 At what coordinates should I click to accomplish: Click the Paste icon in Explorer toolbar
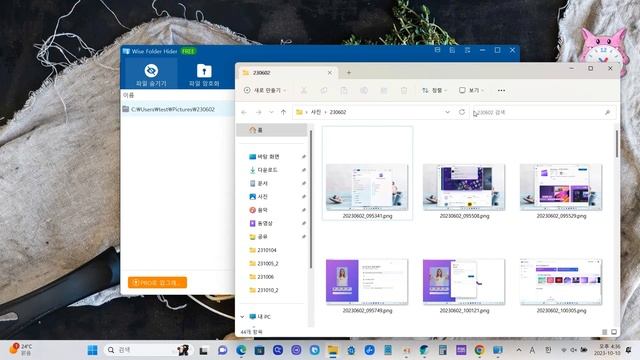pos(344,90)
